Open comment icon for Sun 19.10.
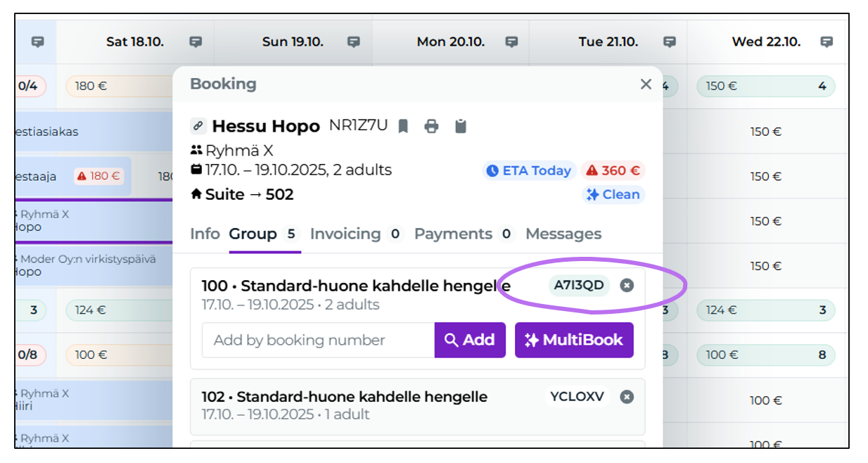This screenshot has width=868, height=463. coord(354,42)
